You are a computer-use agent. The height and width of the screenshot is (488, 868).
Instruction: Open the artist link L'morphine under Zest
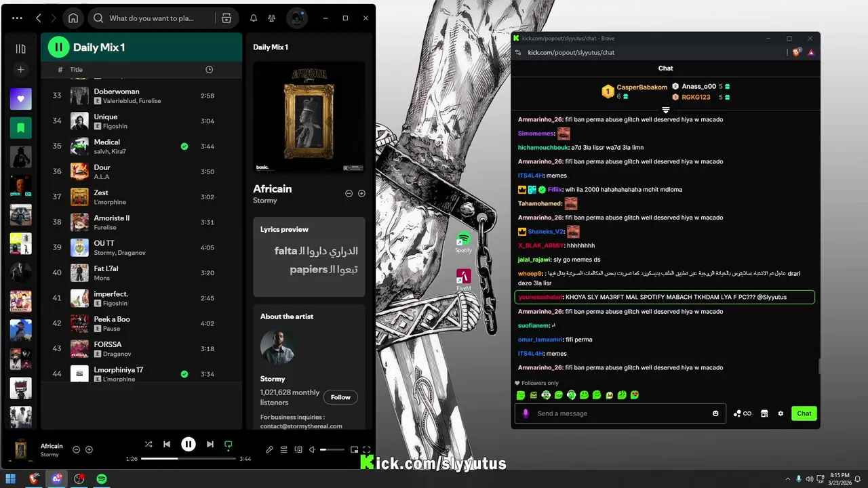(110, 202)
